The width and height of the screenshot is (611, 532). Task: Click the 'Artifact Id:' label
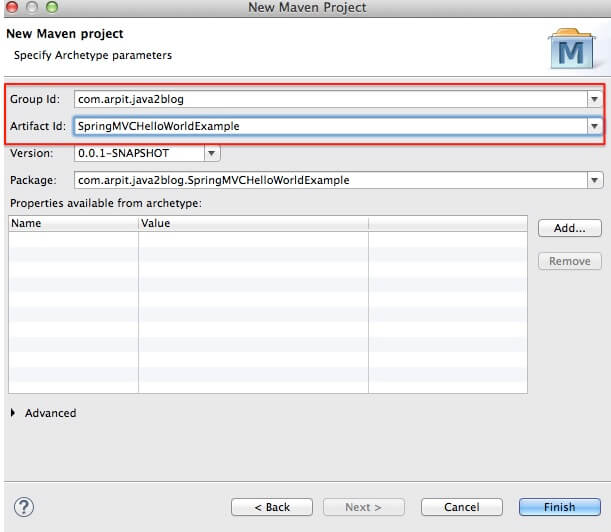pos(38,126)
